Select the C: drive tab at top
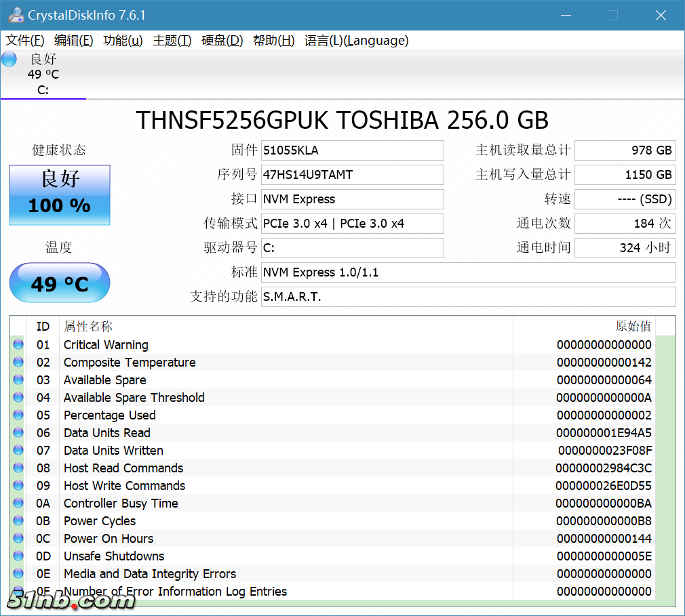Viewport: 685px width, 616px height. 43,75
